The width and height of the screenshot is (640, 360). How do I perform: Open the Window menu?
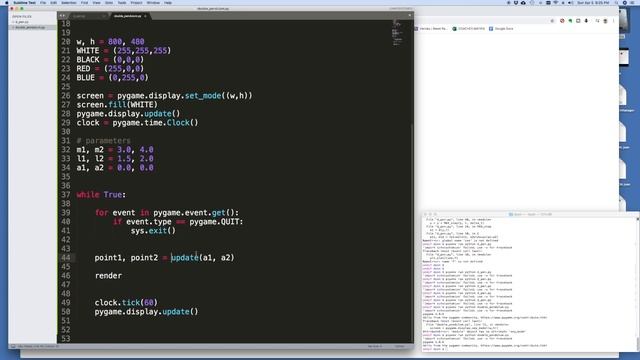click(153, 2)
